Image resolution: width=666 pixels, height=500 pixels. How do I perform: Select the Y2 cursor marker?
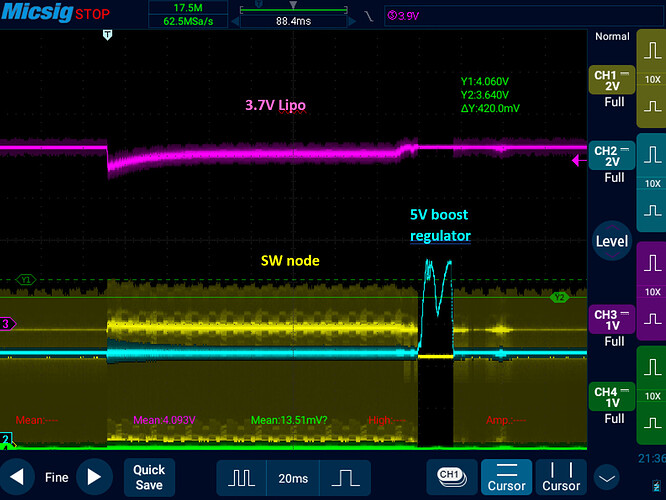[559, 297]
